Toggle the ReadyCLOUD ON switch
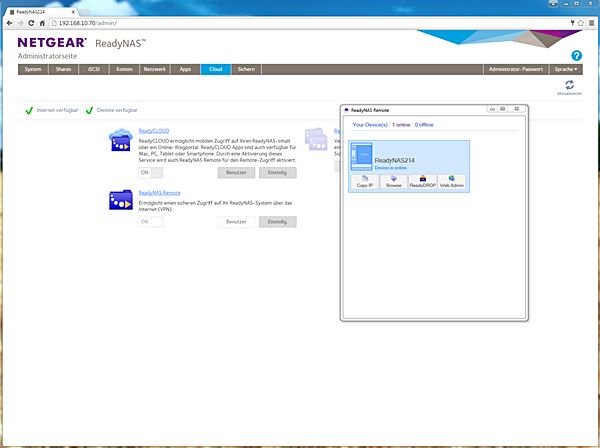This screenshot has height=448, width=600. point(151,173)
